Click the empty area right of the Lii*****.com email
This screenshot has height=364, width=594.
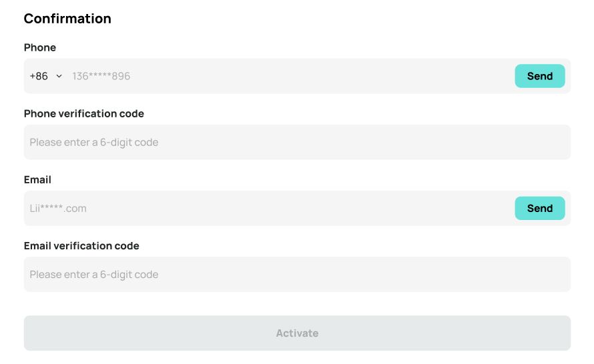[x=299, y=208]
